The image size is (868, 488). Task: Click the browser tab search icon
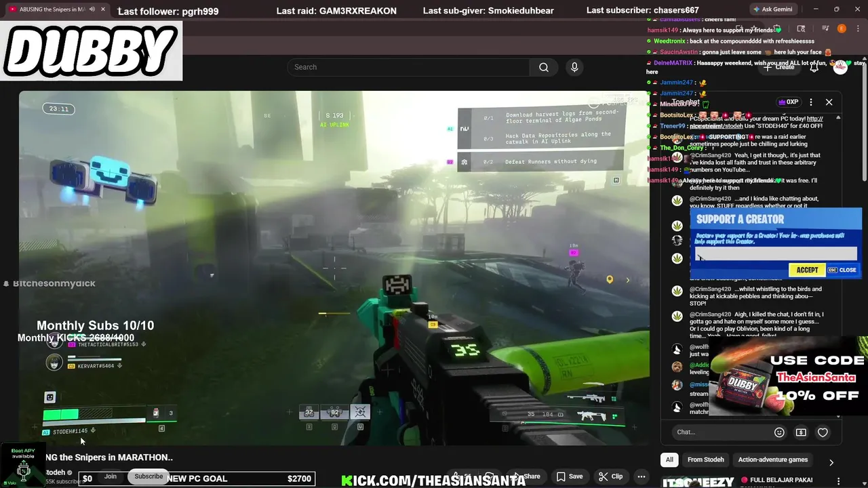(801, 28)
